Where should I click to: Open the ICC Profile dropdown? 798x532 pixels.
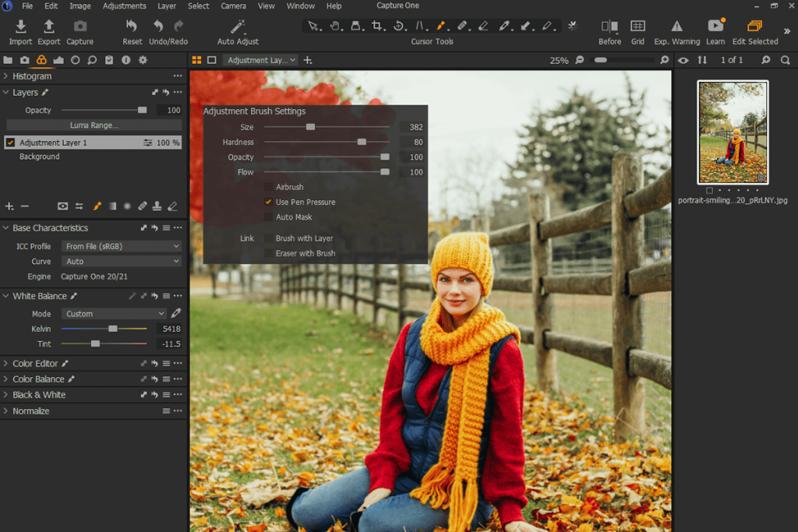[121, 245]
